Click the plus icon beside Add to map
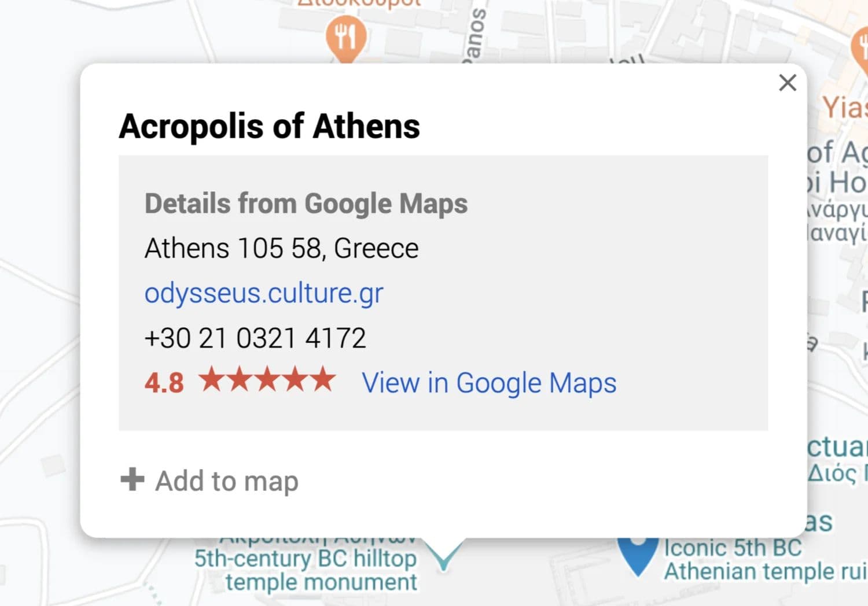Image resolution: width=868 pixels, height=606 pixels. coord(133,479)
